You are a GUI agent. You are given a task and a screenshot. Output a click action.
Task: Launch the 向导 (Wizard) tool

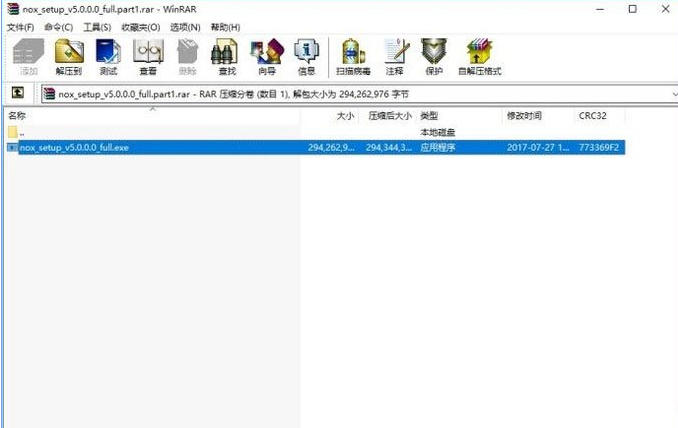coord(267,57)
